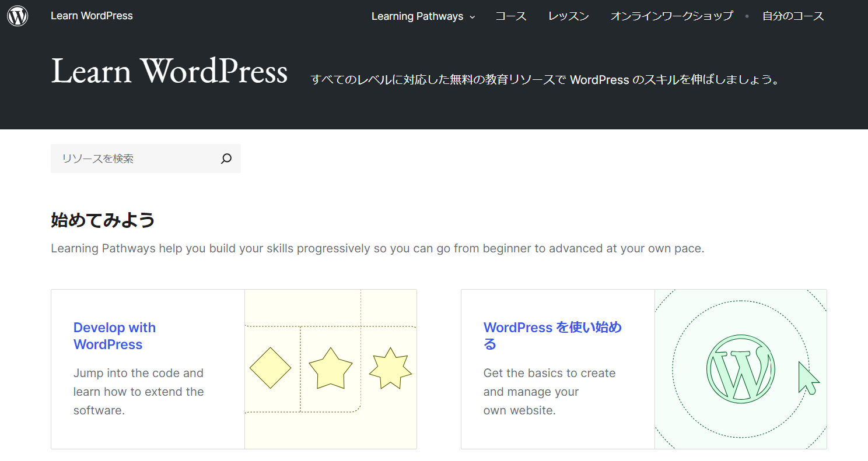The image size is (868, 461).
Task: Click the Learning Pathways description sentence
Action: 377,248
